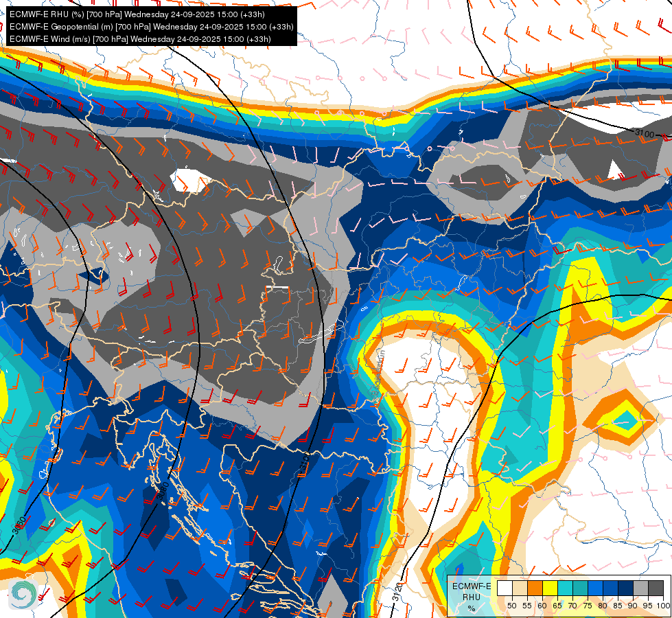
Task: Click the navy 85-90 legend swatch
Action: point(626,588)
